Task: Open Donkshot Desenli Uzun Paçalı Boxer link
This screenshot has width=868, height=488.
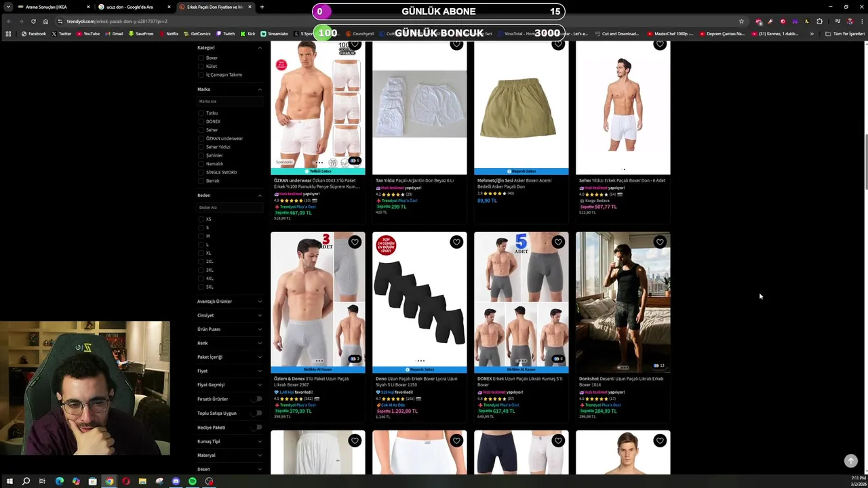Action: coord(621,382)
